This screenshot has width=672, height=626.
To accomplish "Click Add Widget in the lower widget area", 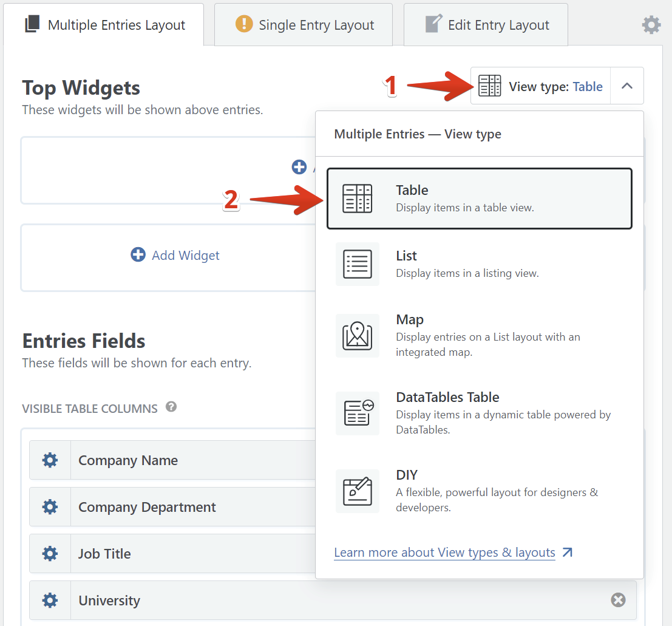I will point(175,256).
